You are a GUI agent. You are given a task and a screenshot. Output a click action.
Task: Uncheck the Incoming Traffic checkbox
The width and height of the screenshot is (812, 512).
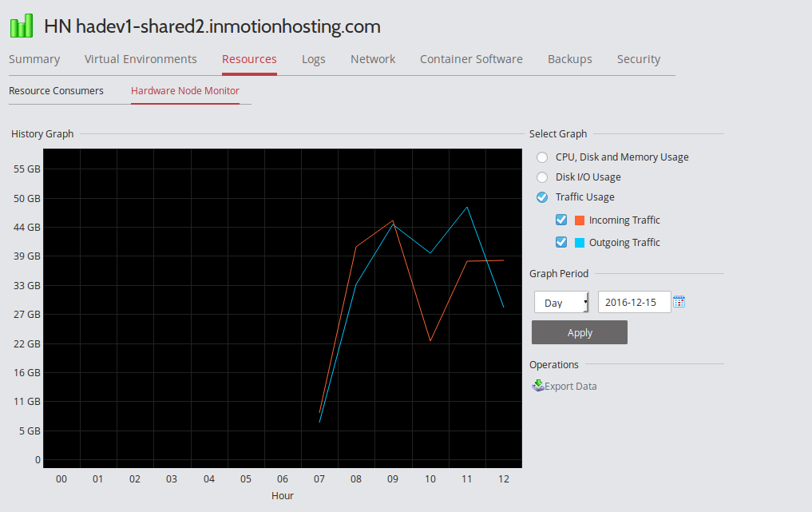[x=561, y=220]
